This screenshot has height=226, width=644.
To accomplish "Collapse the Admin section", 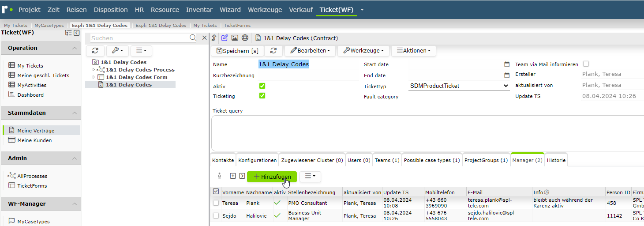I will coord(75,158).
